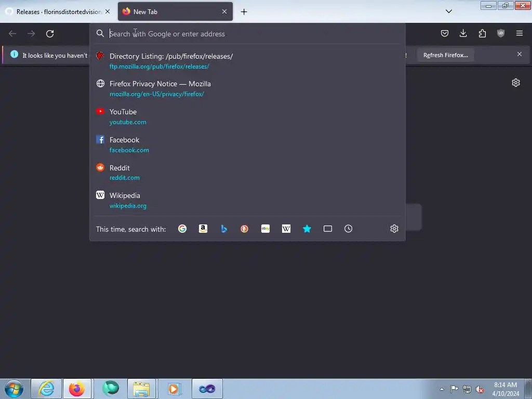532x399 pixels.
Task: Click the info icon in the notification bar
Action: [x=14, y=54]
